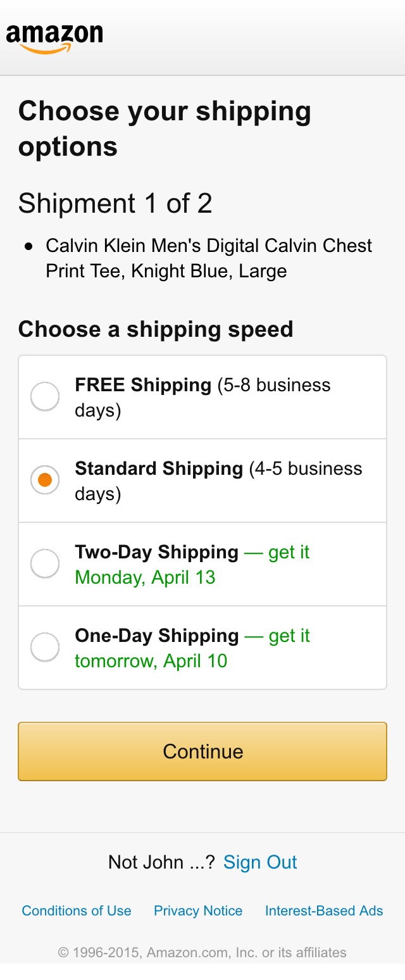
Task: Open the Conditions of Use page
Action: (76, 910)
